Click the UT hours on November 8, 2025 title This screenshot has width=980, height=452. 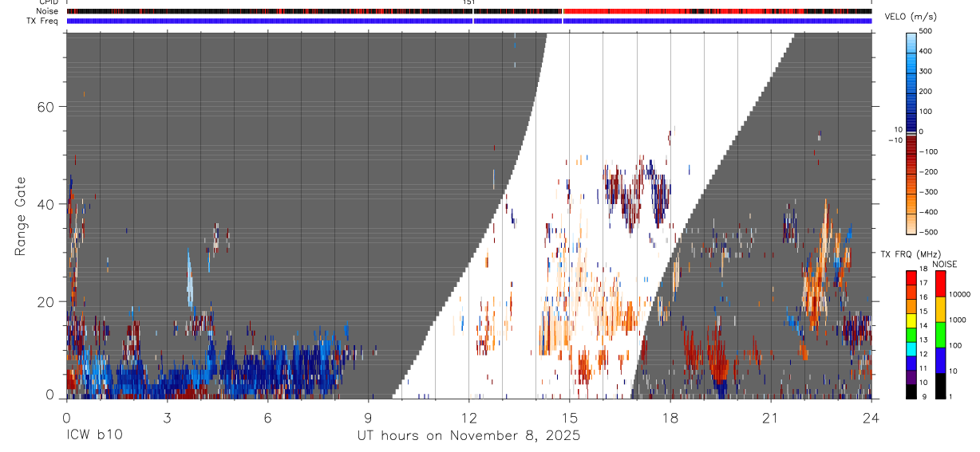(x=468, y=436)
